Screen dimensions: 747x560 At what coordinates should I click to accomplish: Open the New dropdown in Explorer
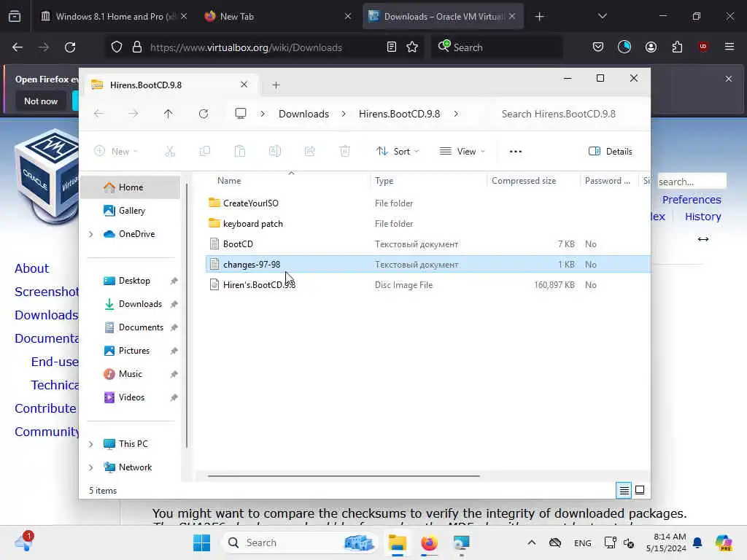point(116,152)
